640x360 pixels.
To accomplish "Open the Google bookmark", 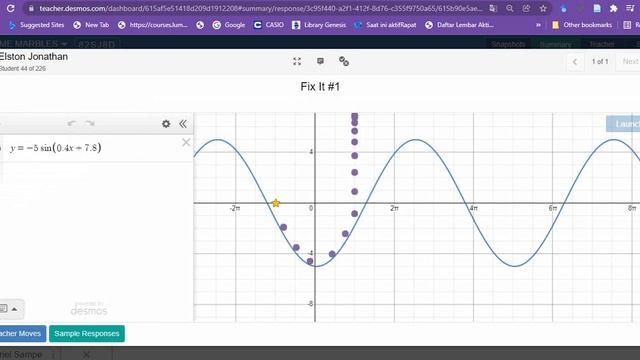I will tap(229, 25).
